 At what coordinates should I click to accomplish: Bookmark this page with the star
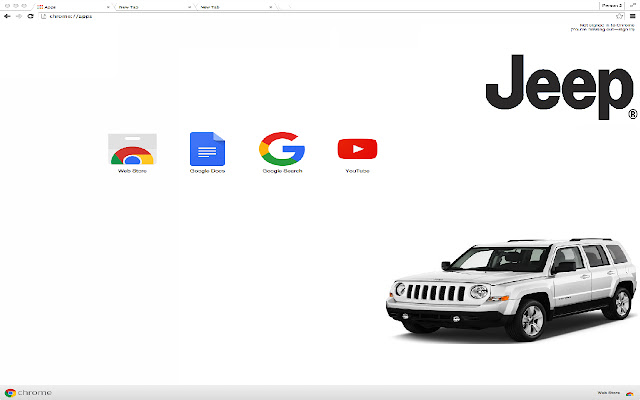[619, 16]
